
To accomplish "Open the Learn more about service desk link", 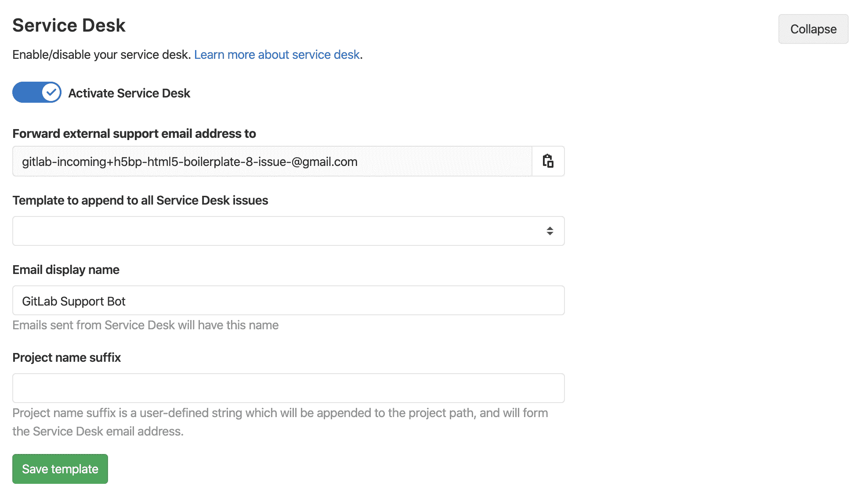I will click(277, 54).
